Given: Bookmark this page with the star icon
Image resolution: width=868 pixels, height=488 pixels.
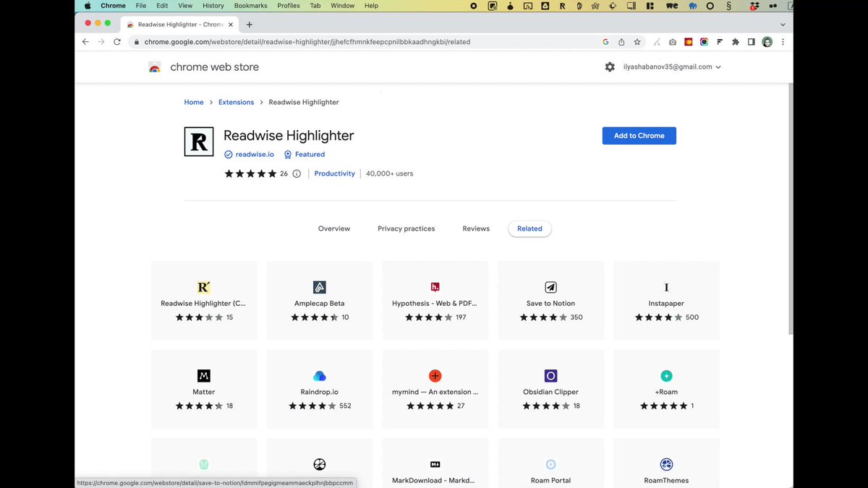Looking at the screenshot, I should [637, 42].
